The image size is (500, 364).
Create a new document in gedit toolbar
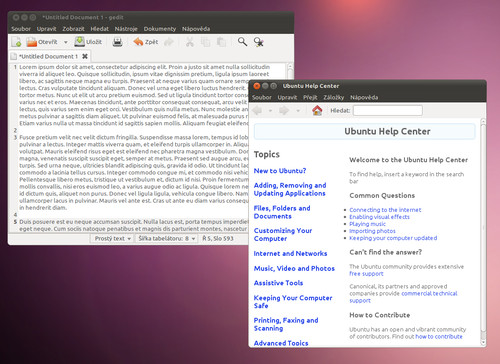16,42
